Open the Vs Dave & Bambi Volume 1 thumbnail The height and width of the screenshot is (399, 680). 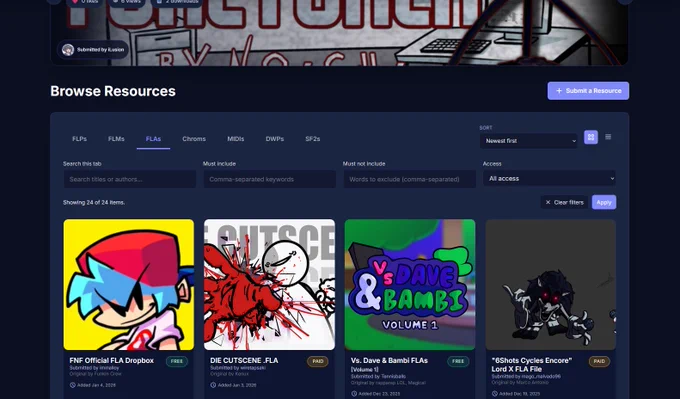[x=410, y=285]
